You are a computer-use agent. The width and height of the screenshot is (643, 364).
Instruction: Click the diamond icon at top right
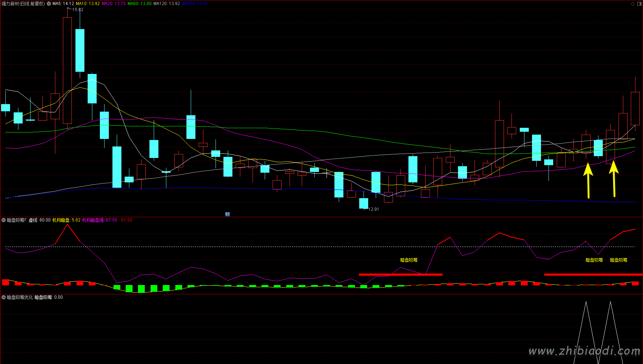pos(633,4)
